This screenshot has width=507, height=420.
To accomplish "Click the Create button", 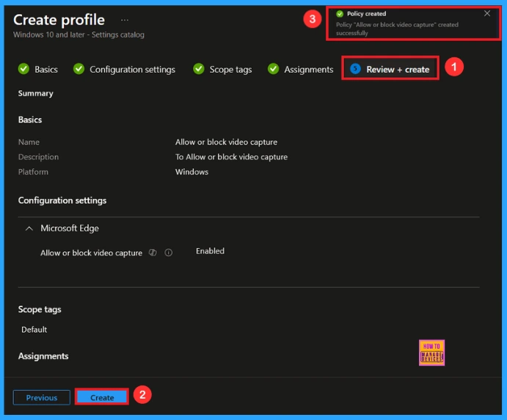I will coord(102,397).
